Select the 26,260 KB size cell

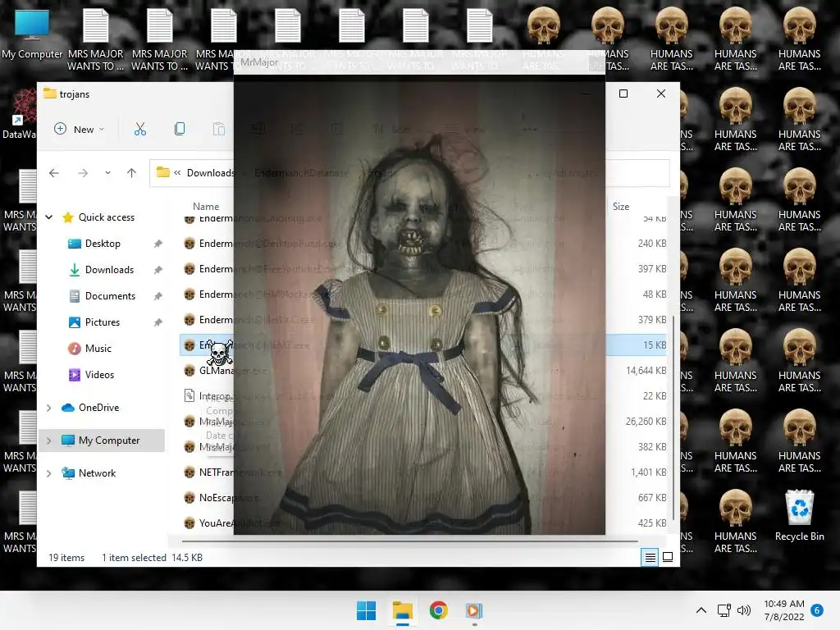click(646, 422)
